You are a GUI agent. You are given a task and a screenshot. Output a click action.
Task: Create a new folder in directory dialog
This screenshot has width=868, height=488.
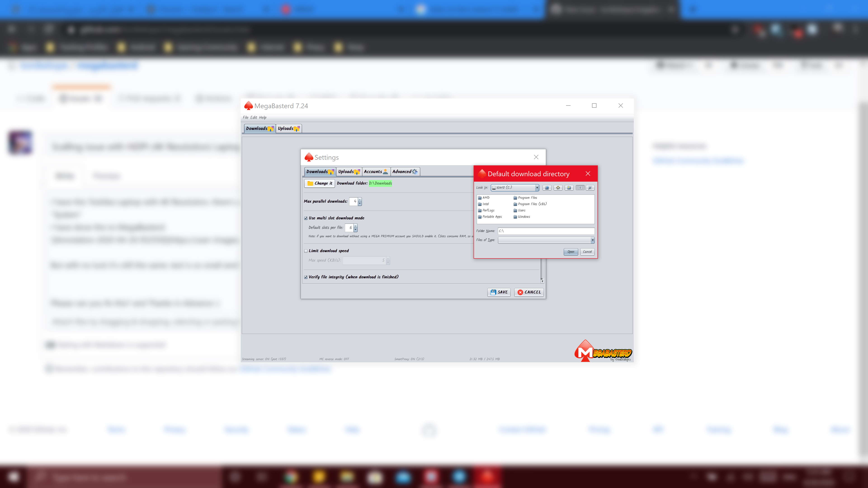tap(569, 188)
